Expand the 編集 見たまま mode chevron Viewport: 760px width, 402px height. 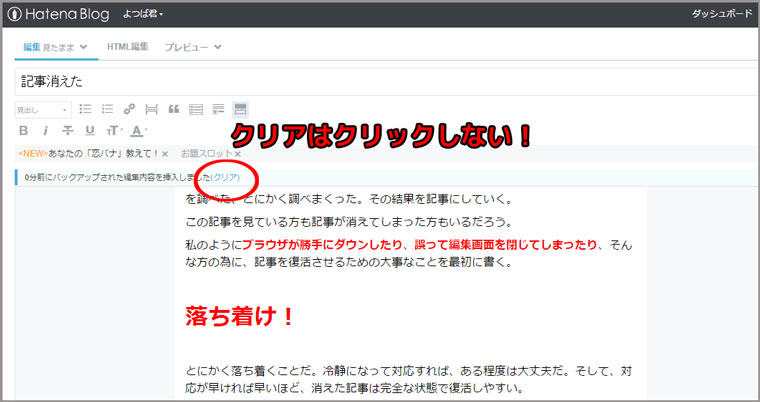pos(83,47)
